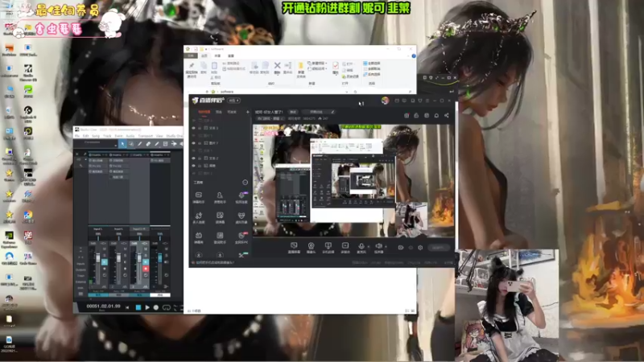
Task: Open the microphone options arrow below preview
Action: tap(368, 247)
